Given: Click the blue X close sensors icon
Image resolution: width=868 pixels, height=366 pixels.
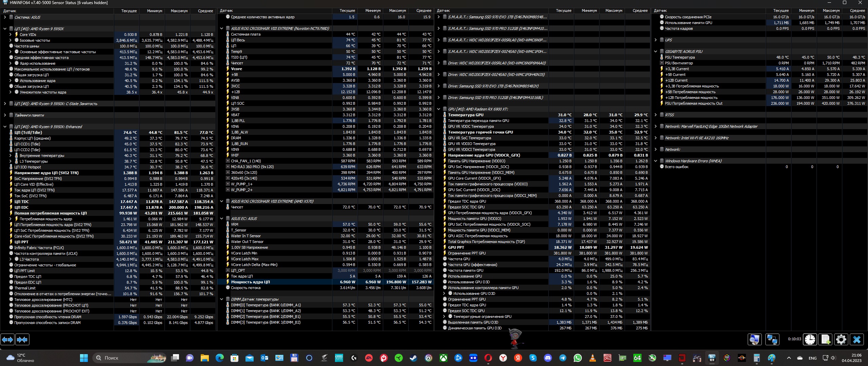Looking at the screenshot, I should point(857,339).
